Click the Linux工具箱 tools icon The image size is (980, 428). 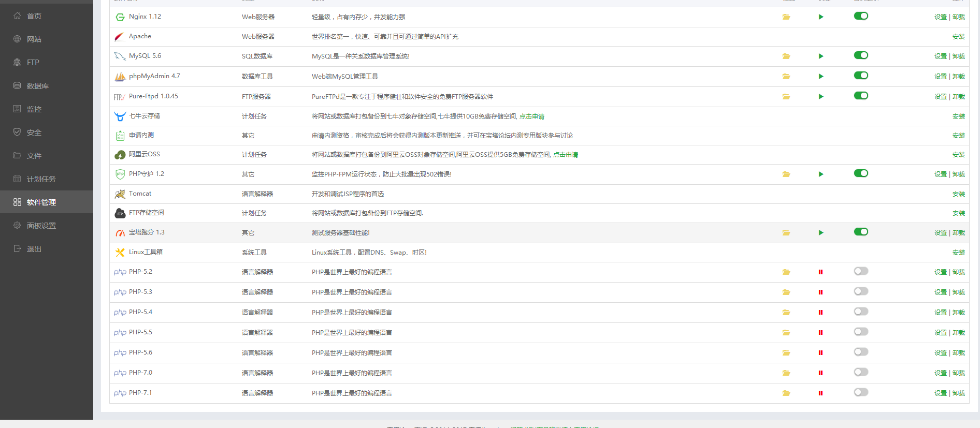(120, 253)
